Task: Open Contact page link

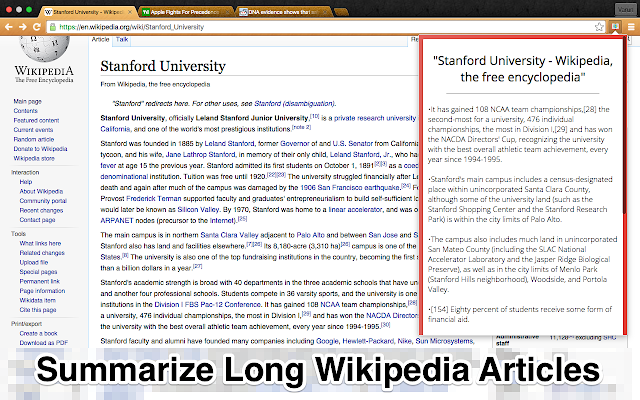Action: point(37,220)
